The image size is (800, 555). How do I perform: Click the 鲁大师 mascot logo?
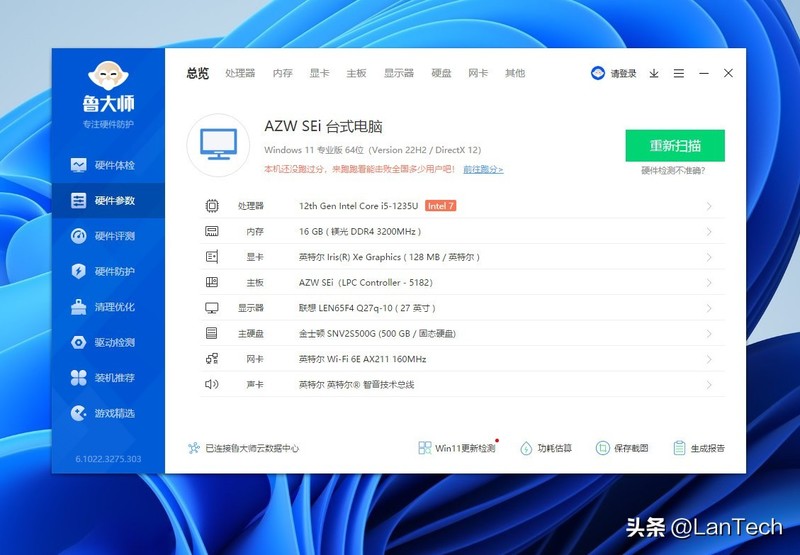point(108,75)
